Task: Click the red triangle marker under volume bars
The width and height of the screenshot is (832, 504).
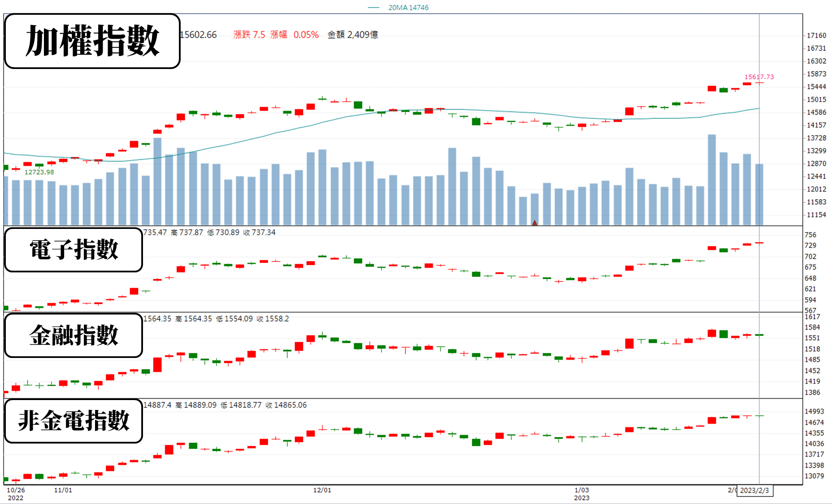Action: [534, 223]
